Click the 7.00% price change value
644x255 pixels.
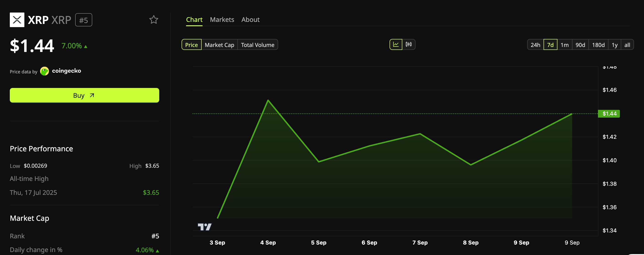click(x=72, y=46)
